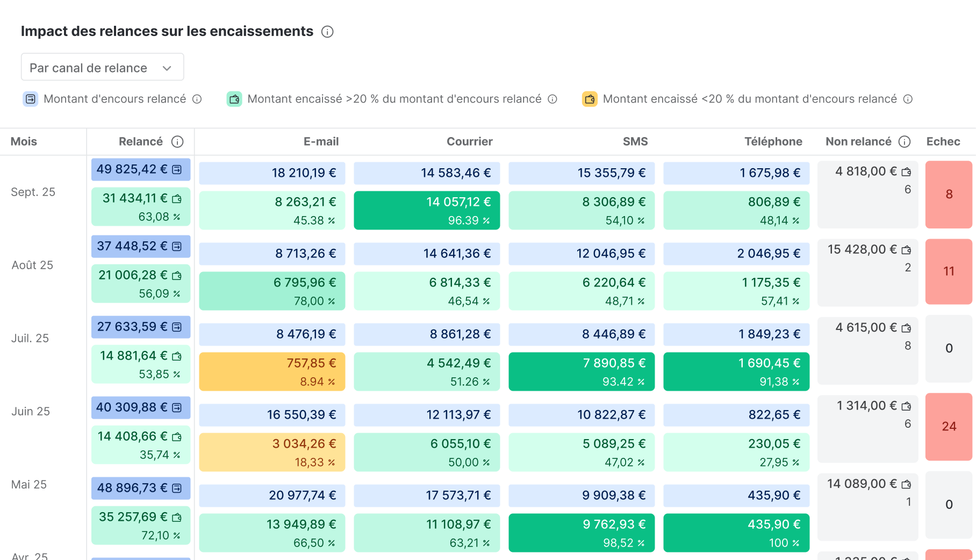Click the Téléphone column header
The image size is (976, 560).
tap(773, 142)
